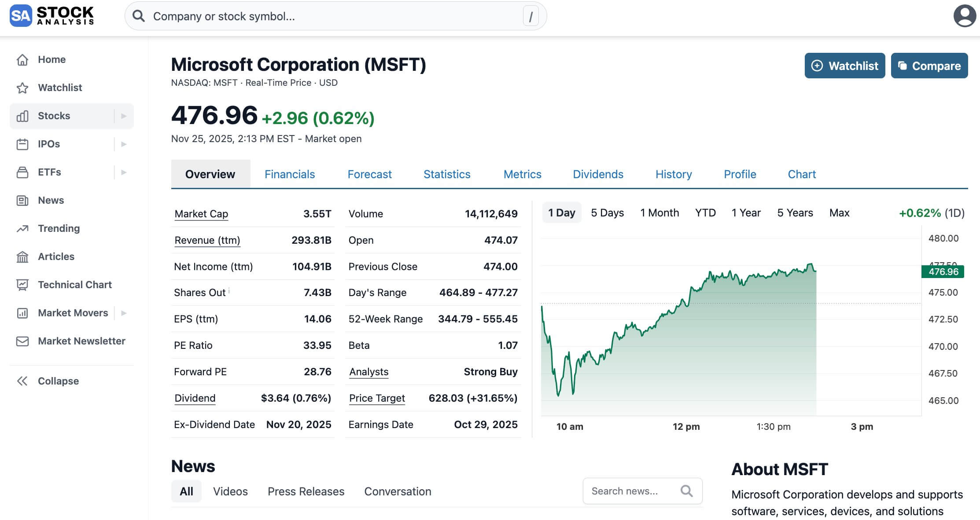Click the Compare button
Screen dimensions: 980x520
point(929,66)
